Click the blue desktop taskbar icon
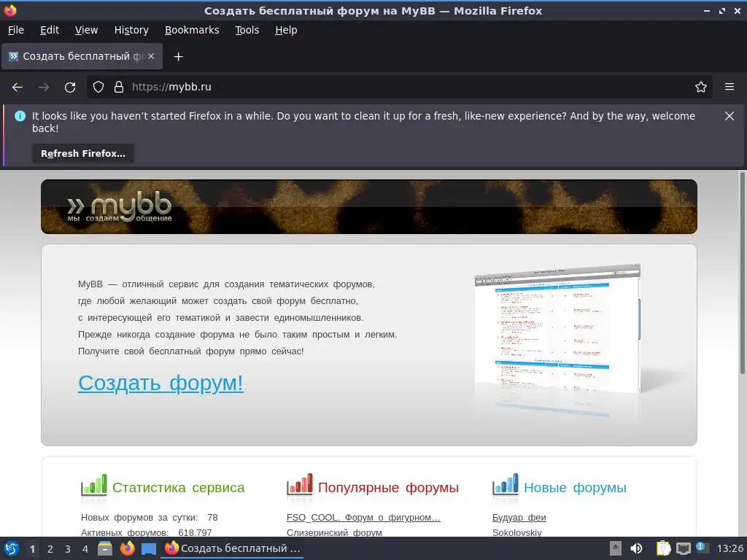The width and height of the screenshot is (747, 560). [x=149, y=548]
